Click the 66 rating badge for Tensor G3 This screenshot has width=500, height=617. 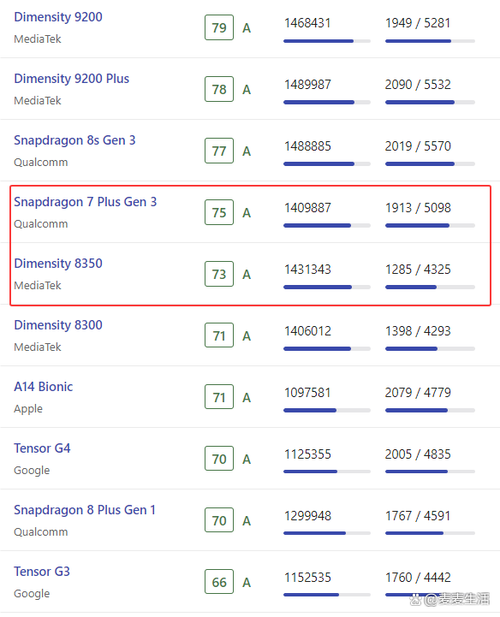coord(219,582)
